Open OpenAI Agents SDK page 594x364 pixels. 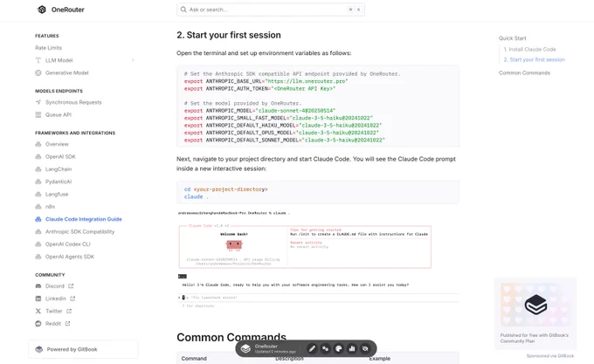pos(70,257)
